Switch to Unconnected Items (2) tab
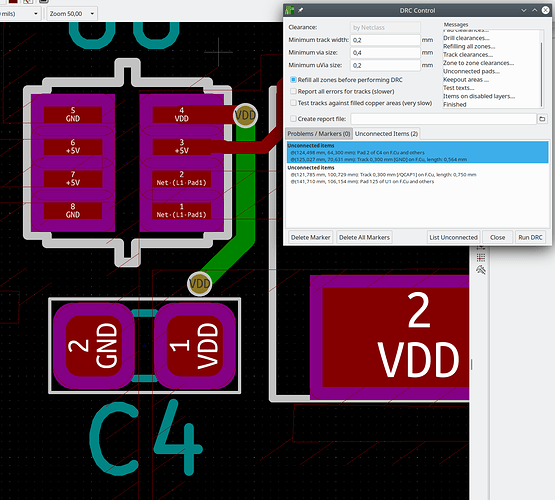This screenshot has width=555, height=500. [x=387, y=134]
